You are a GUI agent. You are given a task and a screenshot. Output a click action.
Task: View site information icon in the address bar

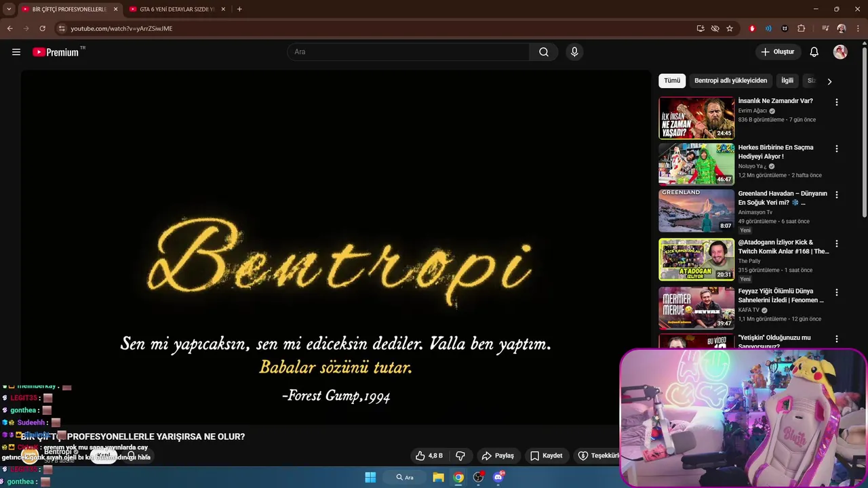coord(62,28)
